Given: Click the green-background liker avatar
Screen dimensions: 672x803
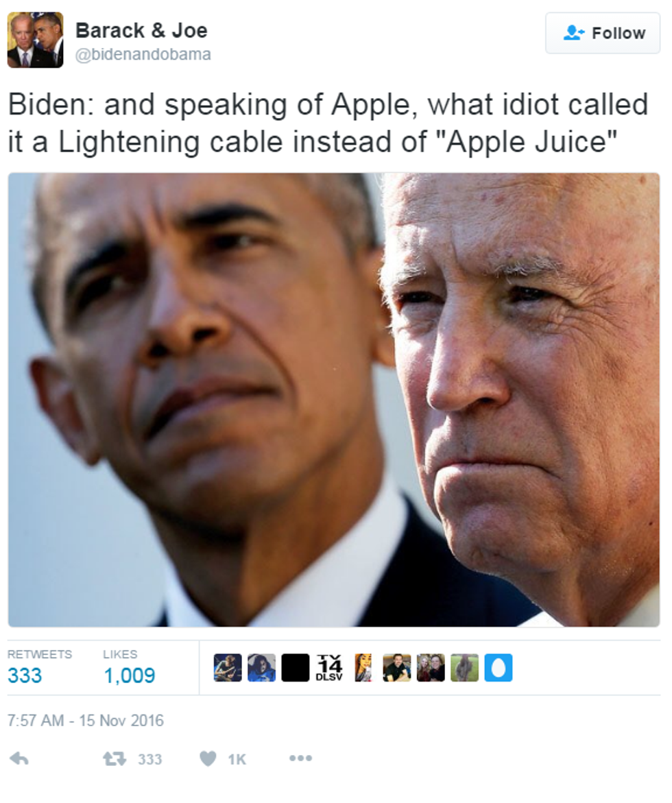Looking at the screenshot, I should [464, 668].
